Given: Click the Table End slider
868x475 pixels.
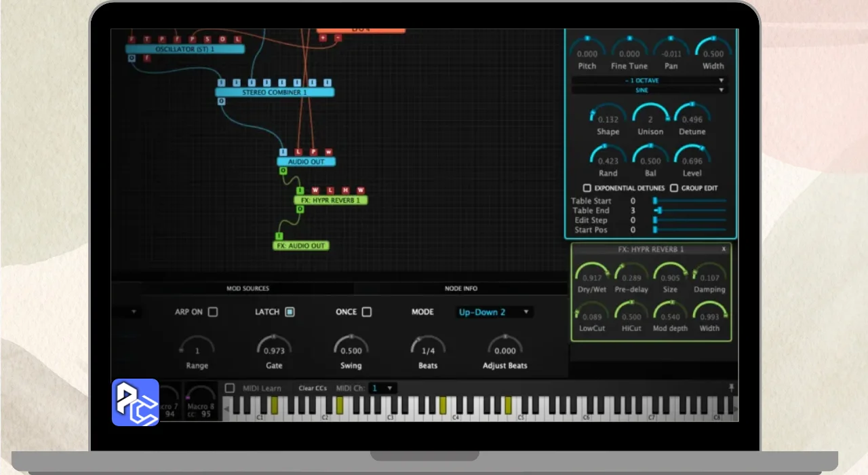Looking at the screenshot, I should click(689, 210).
